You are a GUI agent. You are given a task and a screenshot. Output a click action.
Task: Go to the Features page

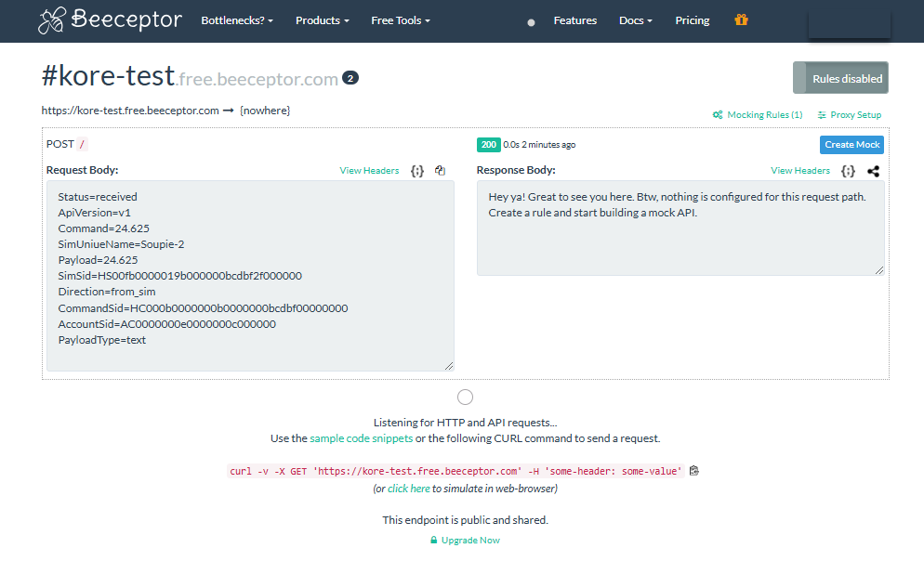point(574,20)
